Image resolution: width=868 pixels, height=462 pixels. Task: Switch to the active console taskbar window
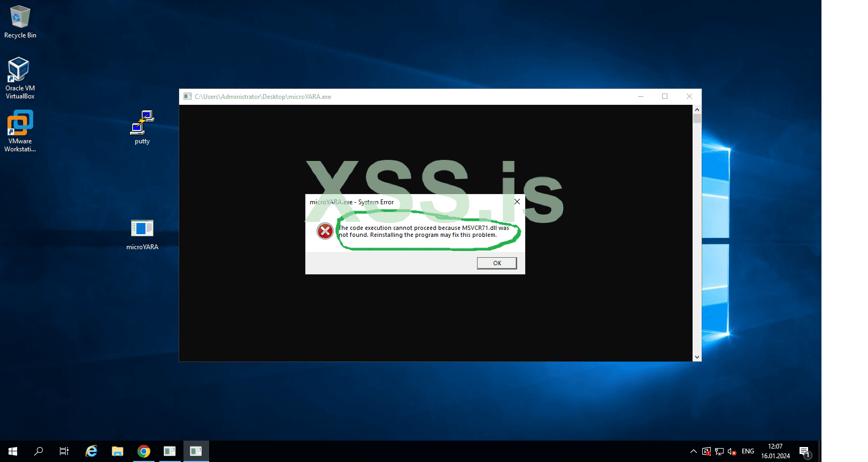tap(196, 451)
